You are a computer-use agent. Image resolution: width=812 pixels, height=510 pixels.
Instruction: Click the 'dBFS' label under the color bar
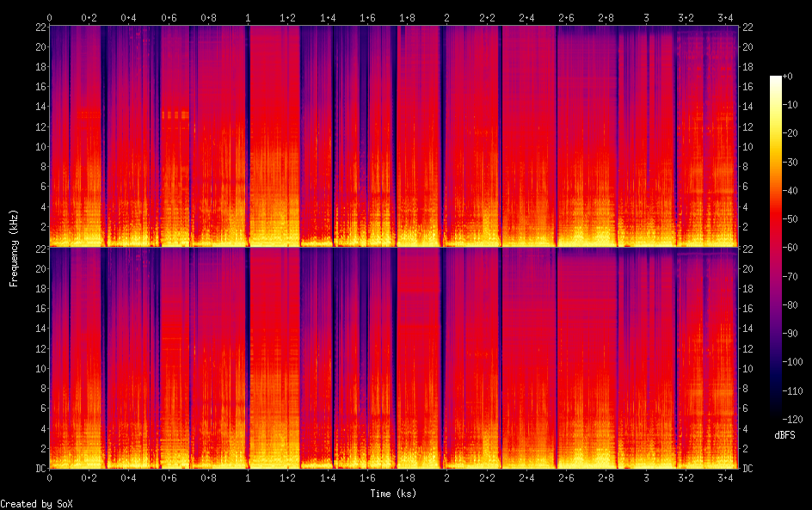(784, 436)
